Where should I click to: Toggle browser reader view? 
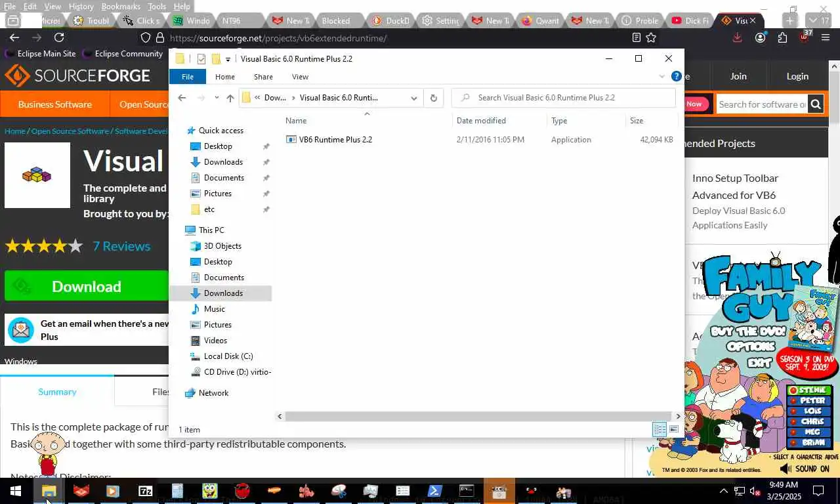click(x=636, y=38)
